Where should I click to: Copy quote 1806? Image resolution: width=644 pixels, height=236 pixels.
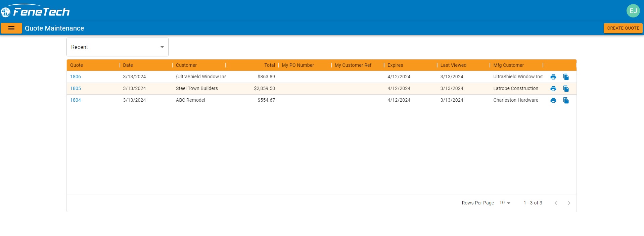pos(566,77)
